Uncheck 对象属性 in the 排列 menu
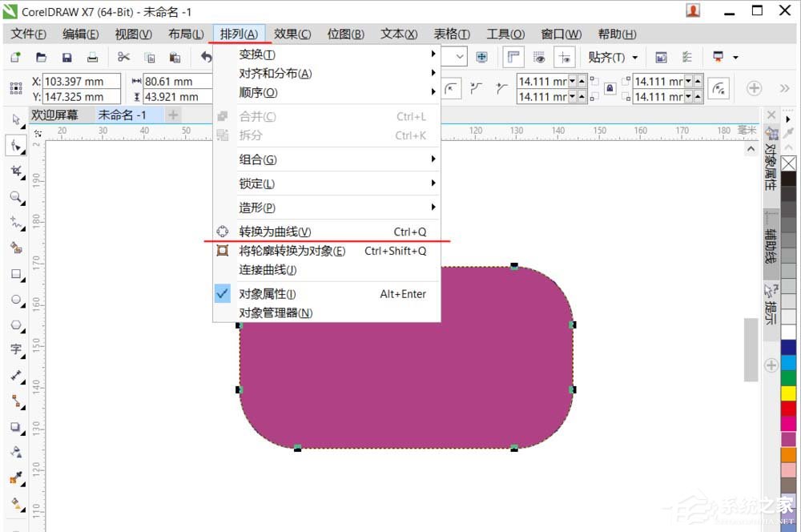 [264, 293]
